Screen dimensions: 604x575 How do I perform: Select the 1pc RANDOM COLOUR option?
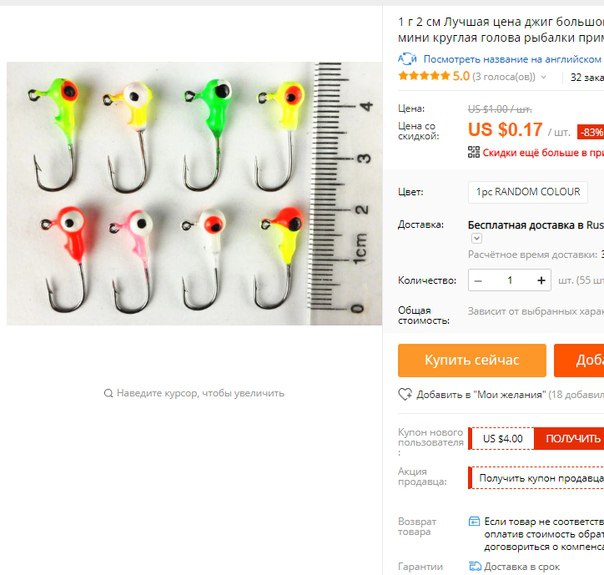pos(528,192)
